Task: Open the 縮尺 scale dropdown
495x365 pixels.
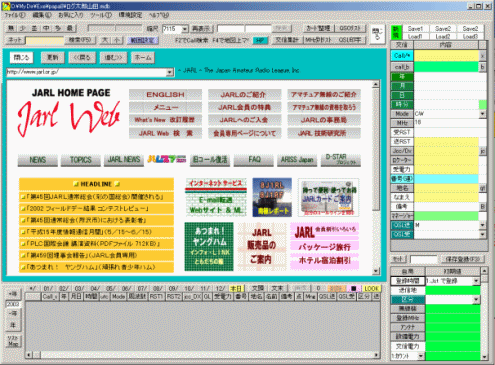Action: [185, 29]
